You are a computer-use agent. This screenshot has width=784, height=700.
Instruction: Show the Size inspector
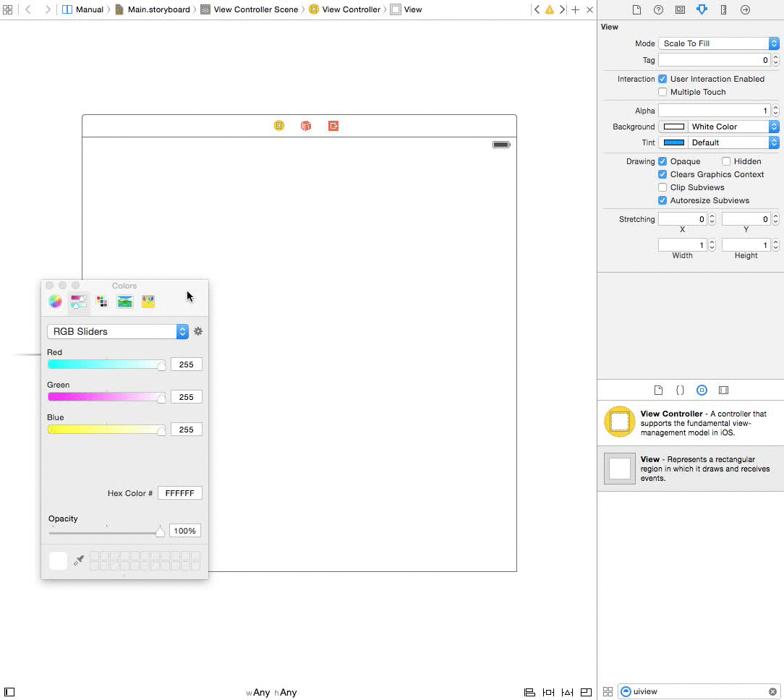pyautogui.click(x=723, y=9)
